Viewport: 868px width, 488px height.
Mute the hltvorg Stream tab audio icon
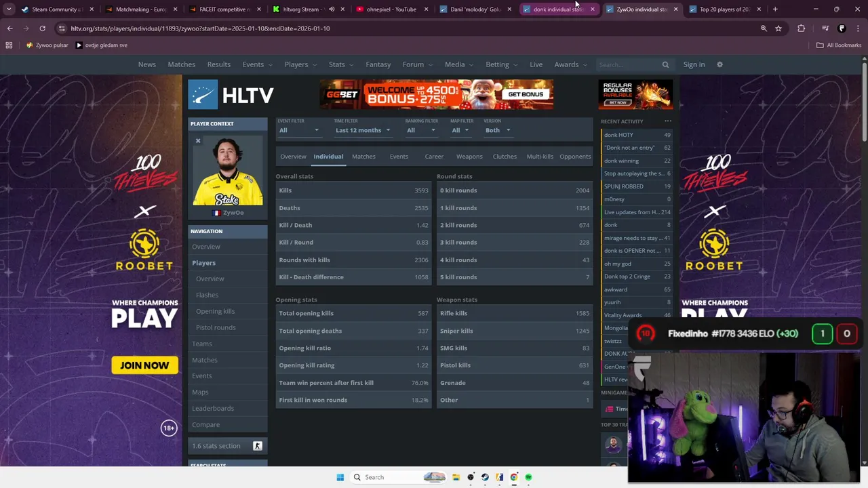[x=332, y=9]
